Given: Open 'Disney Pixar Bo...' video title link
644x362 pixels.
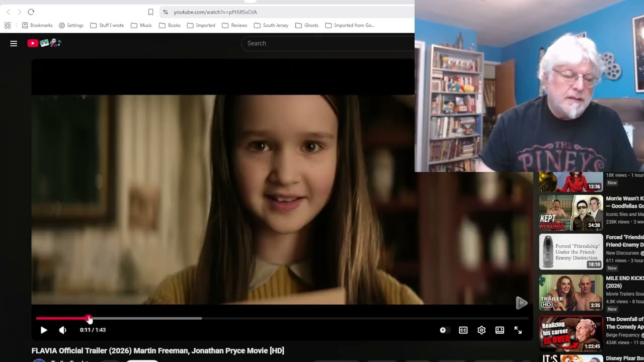Looking at the screenshot, I should [625, 358].
